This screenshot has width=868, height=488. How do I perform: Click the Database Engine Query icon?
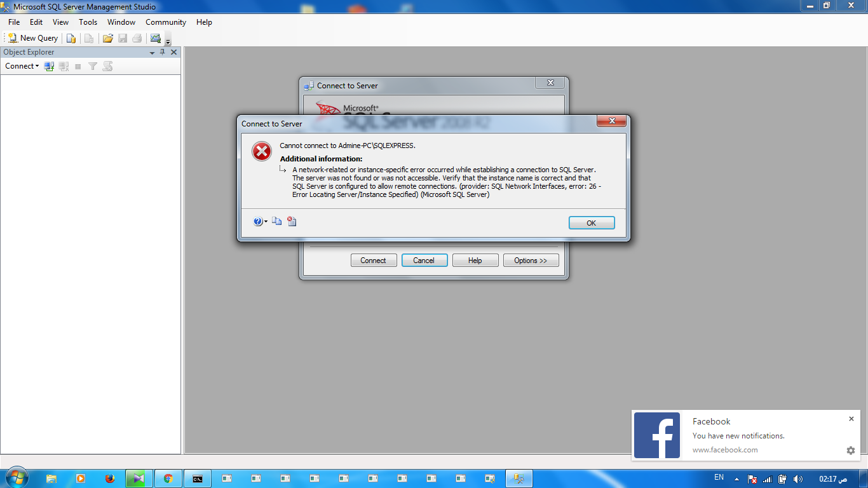pyautogui.click(x=71, y=38)
